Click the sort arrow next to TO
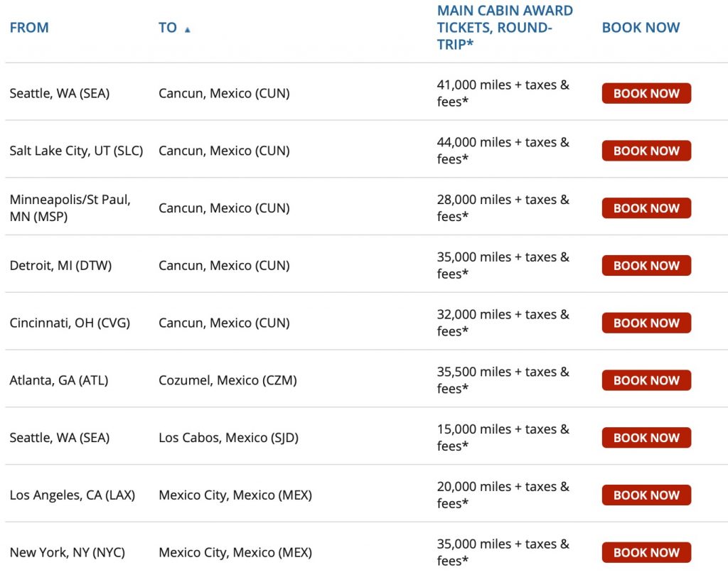The width and height of the screenshot is (728, 575). tap(188, 30)
